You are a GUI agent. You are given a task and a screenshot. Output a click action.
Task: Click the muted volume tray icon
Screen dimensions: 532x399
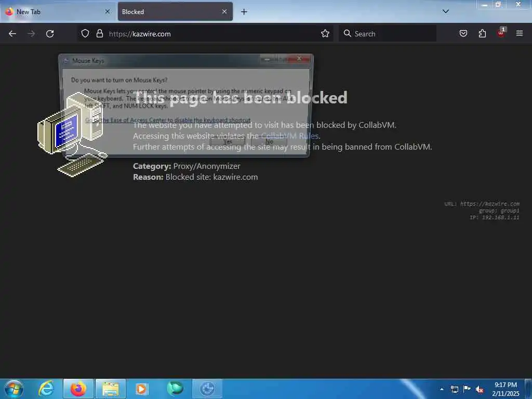point(480,389)
